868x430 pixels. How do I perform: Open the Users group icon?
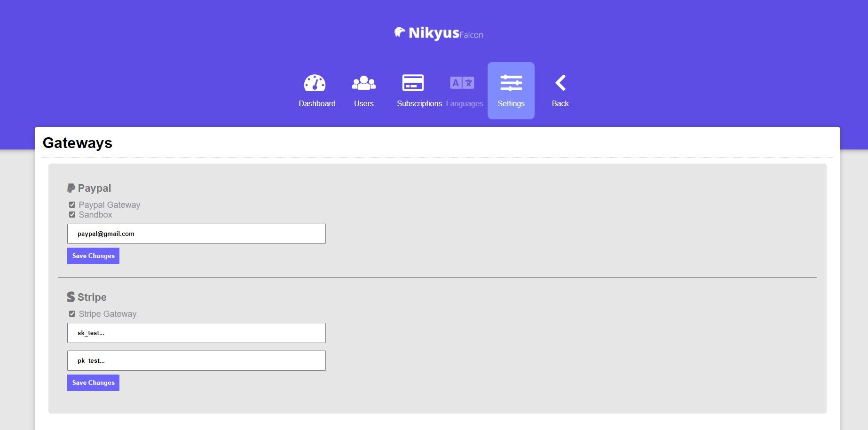tap(363, 83)
